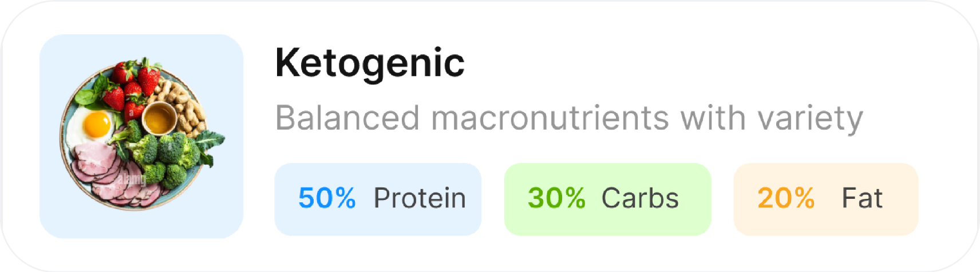Click the orange 20% value
The image size is (980, 272).
(x=786, y=198)
